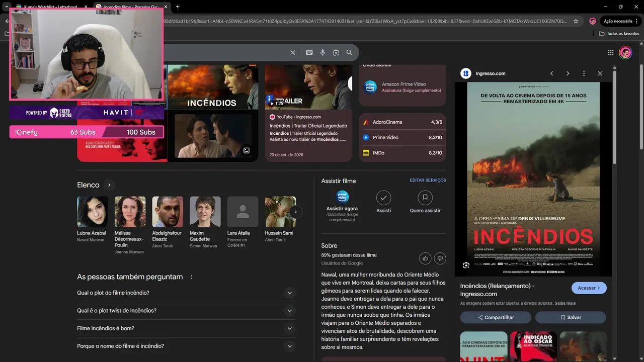
Task: Bookmark this page with the star icon
Action: (x=576, y=21)
